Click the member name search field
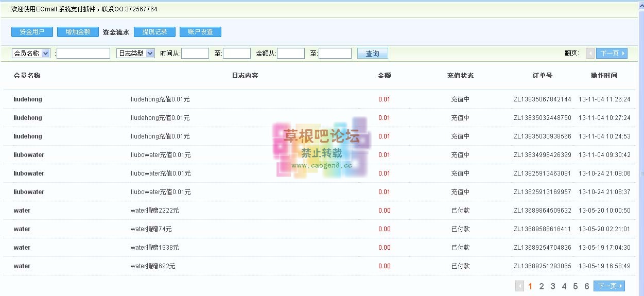Image resolution: width=644 pixels, height=296 pixels. (83, 54)
